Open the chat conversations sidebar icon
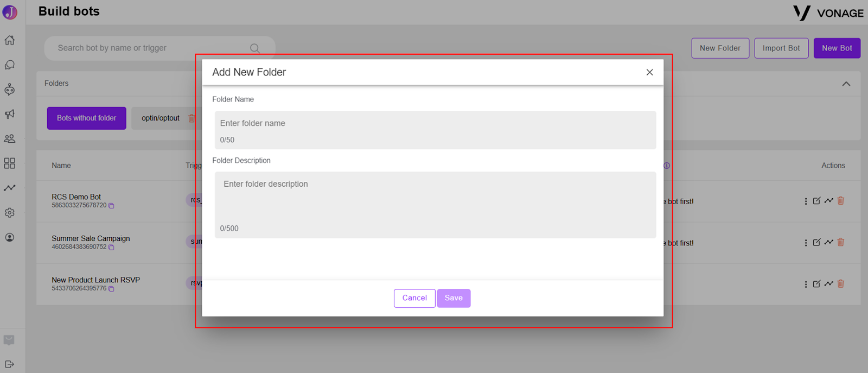This screenshot has height=373, width=868. pos(10,65)
